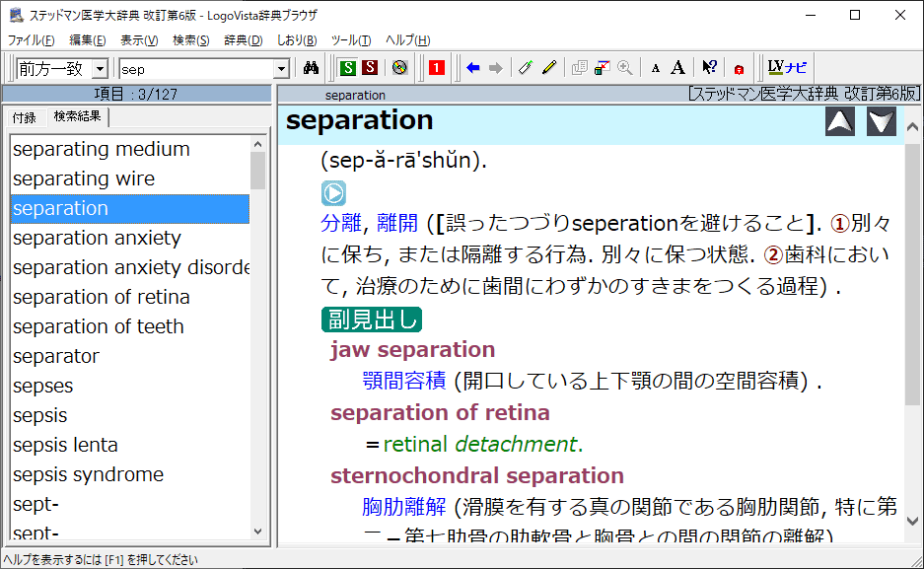Click the magnifier zoom icon

coord(625,68)
